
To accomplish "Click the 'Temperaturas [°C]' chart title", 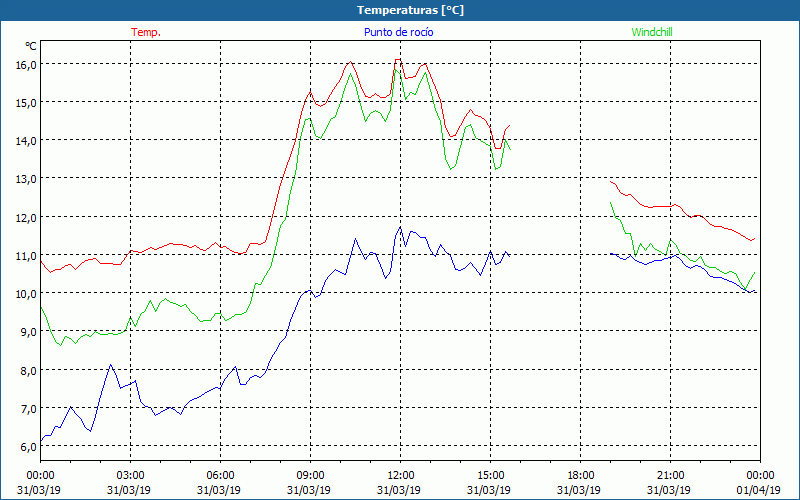I will coord(410,10).
